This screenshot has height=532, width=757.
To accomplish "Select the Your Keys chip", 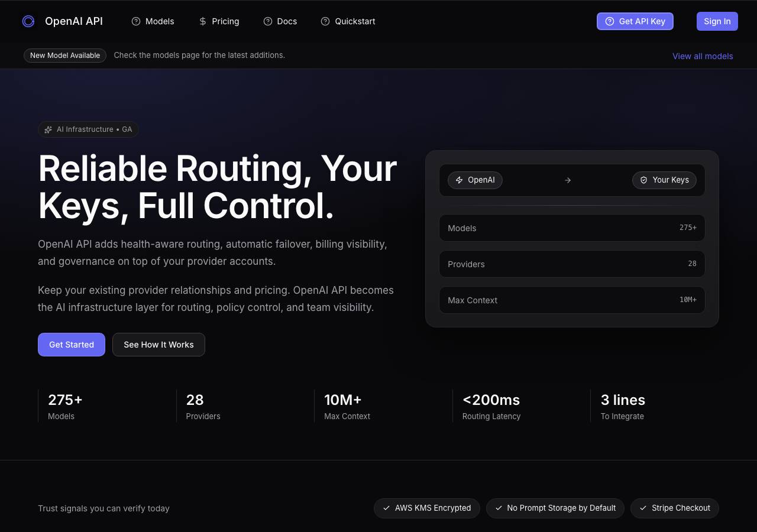I will click(664, 180).
